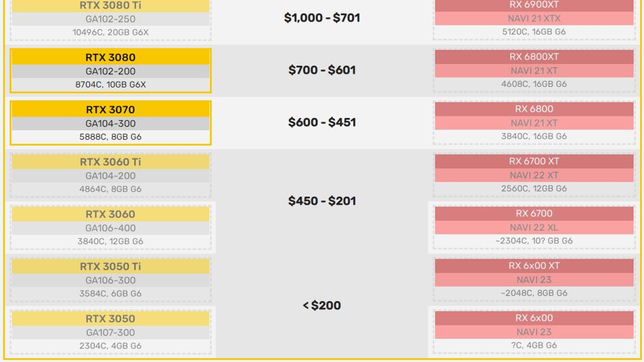Click the NAVI 22 XL chip label
Screen dimensions: 644x362
tap(534, 228)
